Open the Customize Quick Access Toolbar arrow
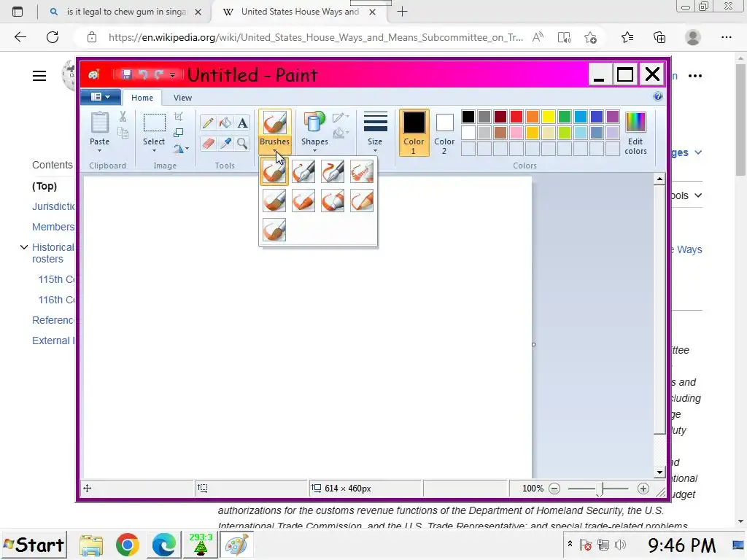The image size is (747, 560). coord(172,75)
